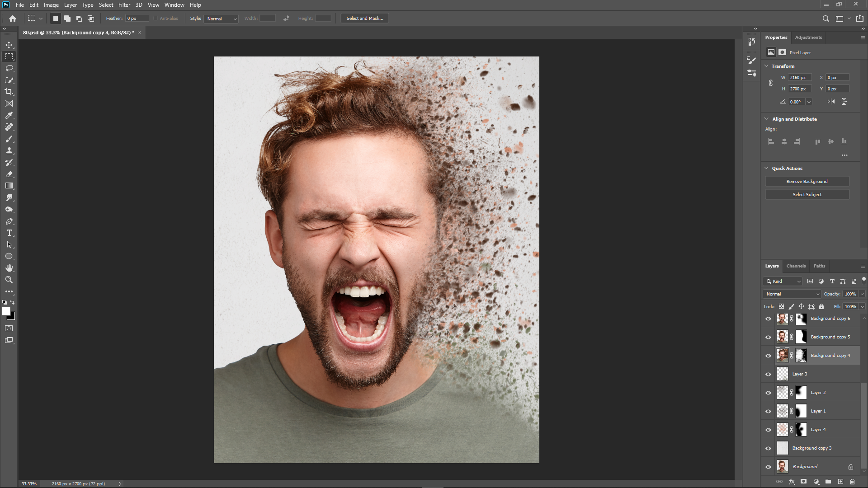Hide the Background copy 6 layer
868x488 pixels.
(x=768, y=319)
